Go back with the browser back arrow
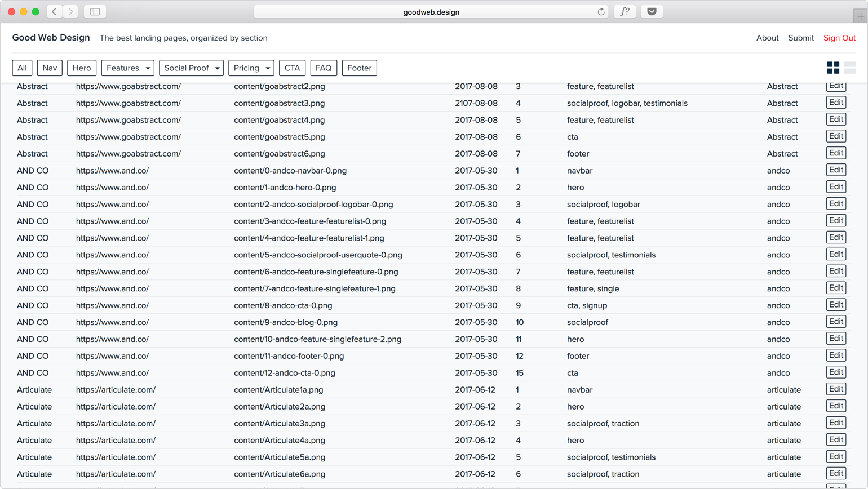The height and width of the screenshot is (489, 868). (54, 12)
